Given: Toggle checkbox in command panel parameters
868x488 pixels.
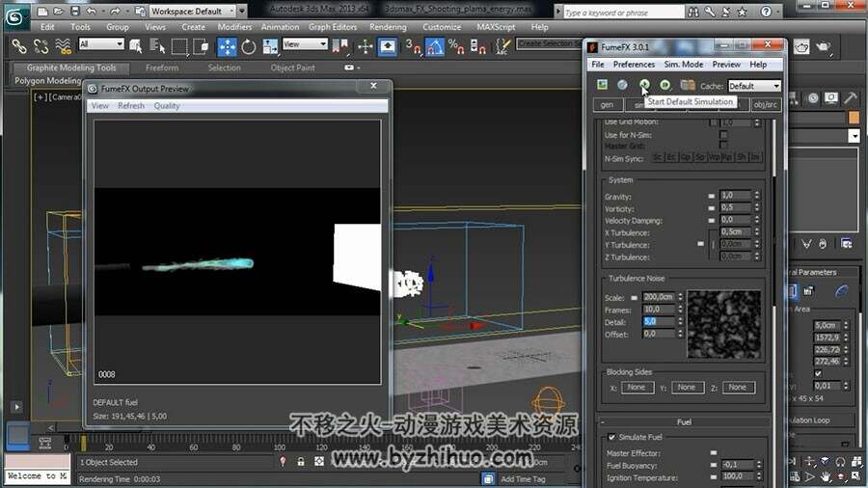Looking at the screenshot, I should click(818, 373).
